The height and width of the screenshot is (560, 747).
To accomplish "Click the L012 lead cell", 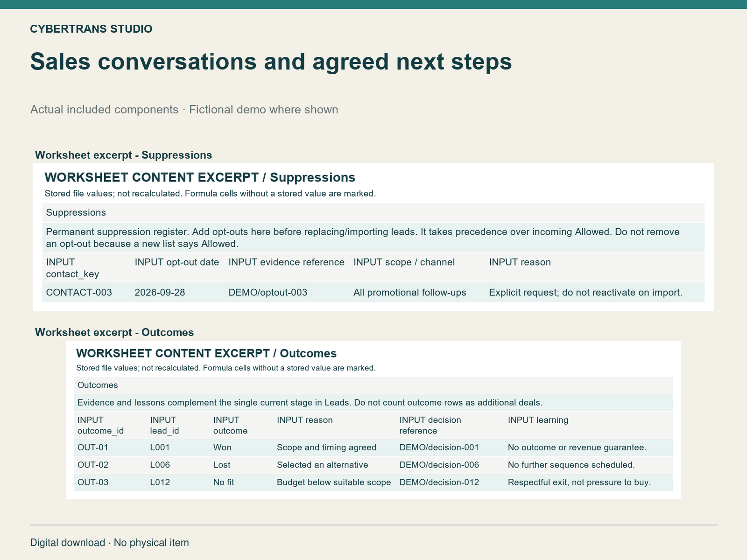I will coord(160,482).
